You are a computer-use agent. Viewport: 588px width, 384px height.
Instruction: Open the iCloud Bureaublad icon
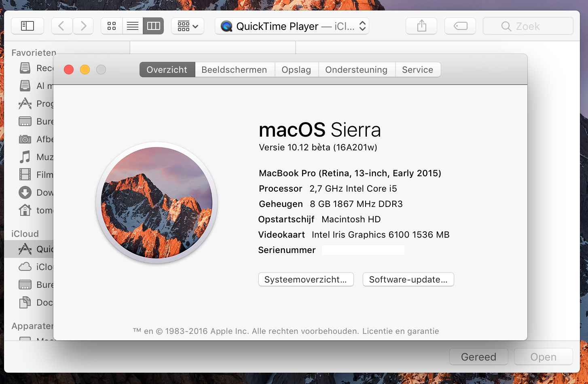(25, 285)
